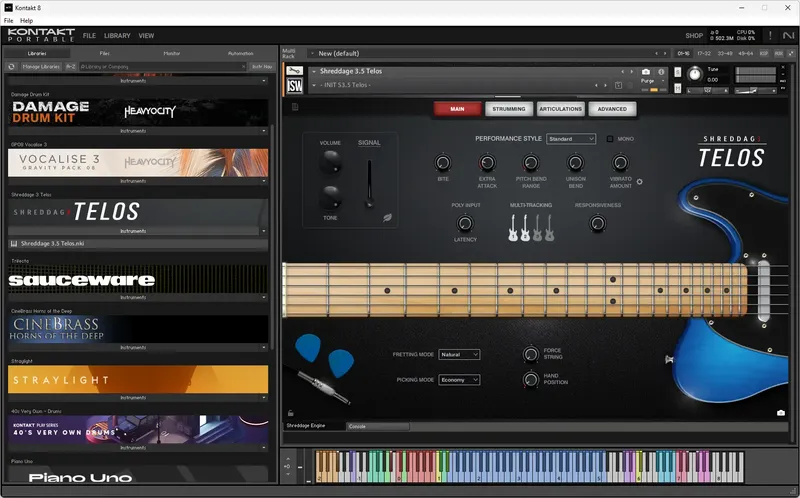Screen dimensions: 800x498
Task: Click the fourth multi-tracking guitar icon
Action: (x=549, y=228)
